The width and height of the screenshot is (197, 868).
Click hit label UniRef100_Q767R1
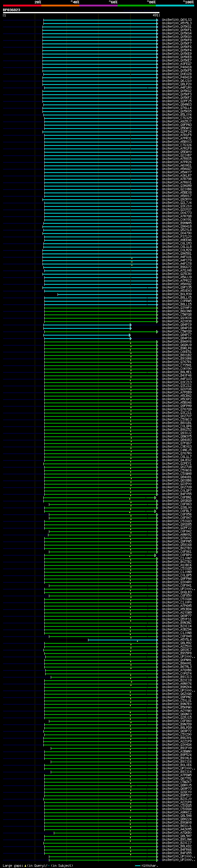(x=177, y=361)
